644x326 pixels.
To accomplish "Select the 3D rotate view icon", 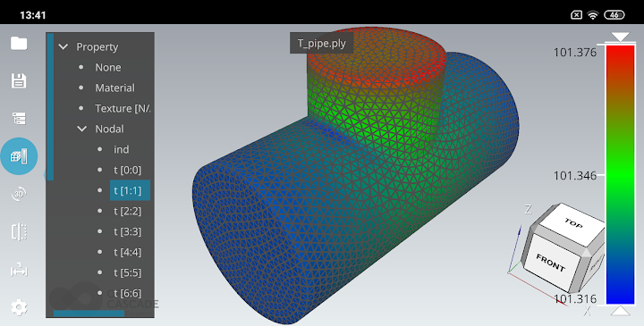I will tap(19, 194).
